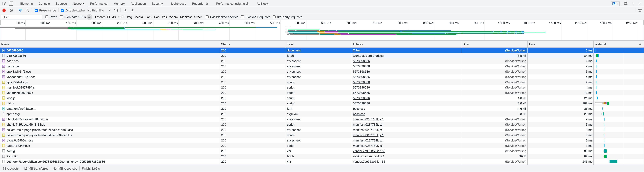Open the Network settings gear
The height and width of the screenshot is (172, 644).
coord(640,10)
